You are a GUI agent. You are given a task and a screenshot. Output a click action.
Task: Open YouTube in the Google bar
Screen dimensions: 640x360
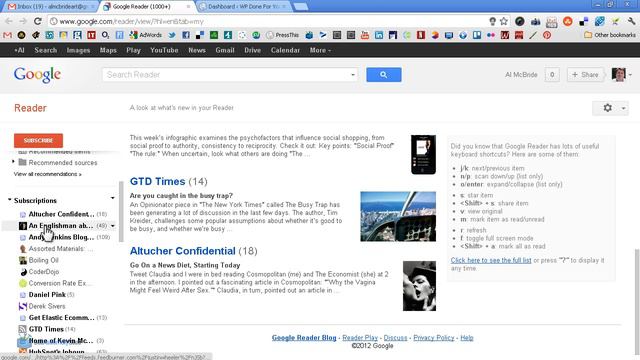pyautogui.click(x=164, y=50)
